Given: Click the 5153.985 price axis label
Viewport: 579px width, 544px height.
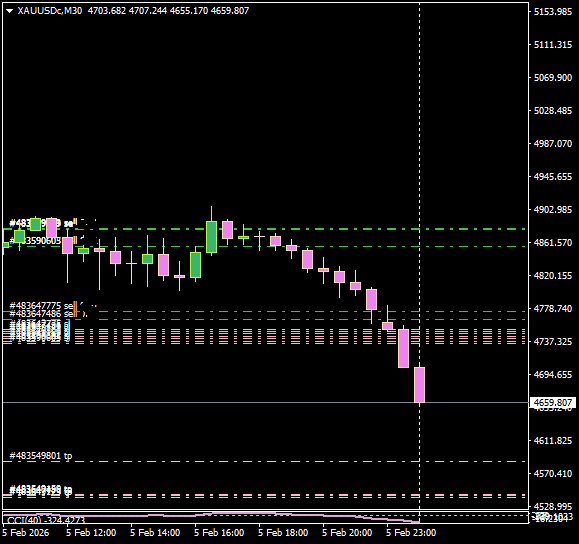Looking at the screenshot, I should pyautogui.click(x=553, y=12).
